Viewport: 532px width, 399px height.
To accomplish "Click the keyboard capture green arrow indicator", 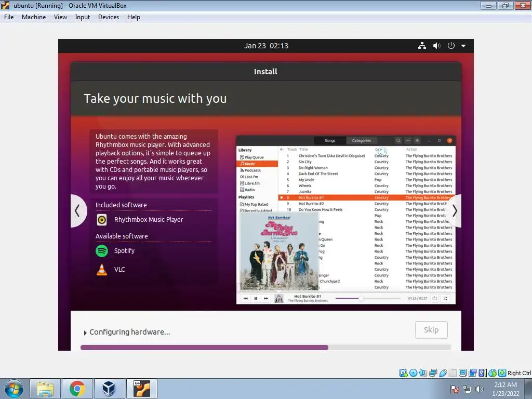I will [502, 373].
